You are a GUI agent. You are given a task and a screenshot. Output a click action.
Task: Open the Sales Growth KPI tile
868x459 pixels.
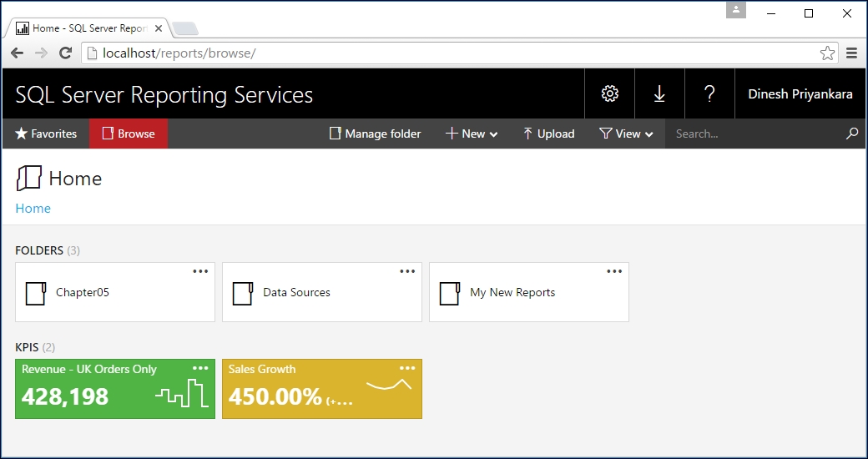pyautogui.click(x=322, y=389)
